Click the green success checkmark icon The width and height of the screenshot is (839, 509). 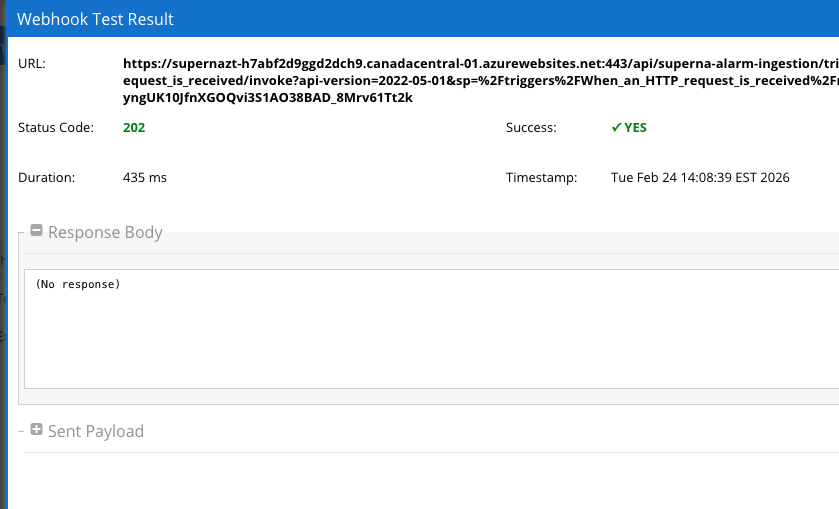pos(616,128)
